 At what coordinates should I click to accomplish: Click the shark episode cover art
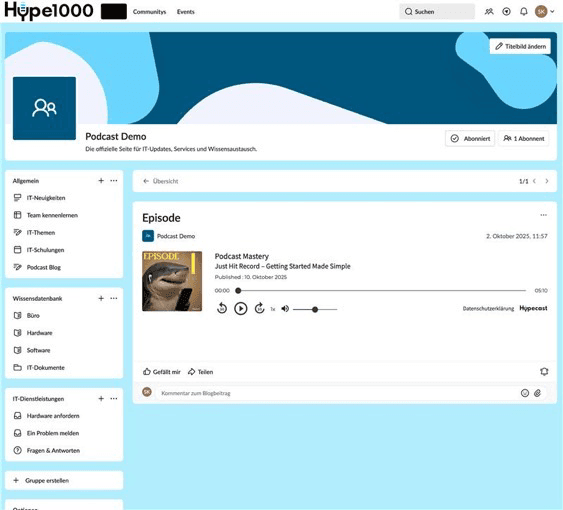pyautogui.click(x=172, y=281)
